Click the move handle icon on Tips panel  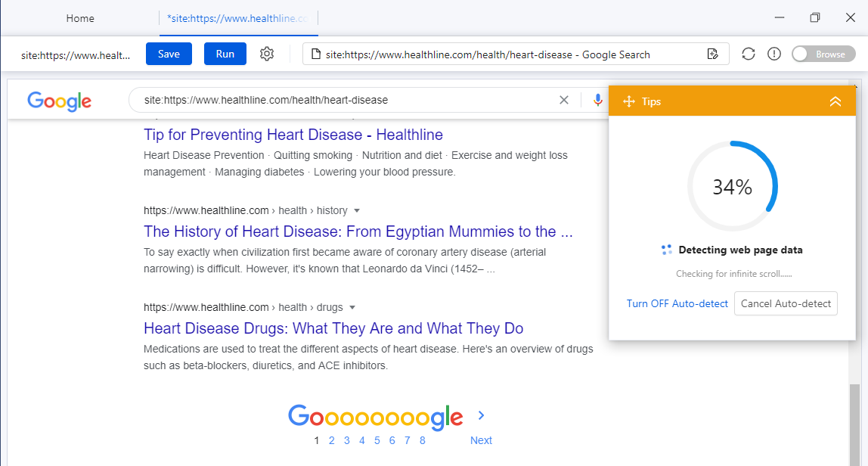[629, 101]
